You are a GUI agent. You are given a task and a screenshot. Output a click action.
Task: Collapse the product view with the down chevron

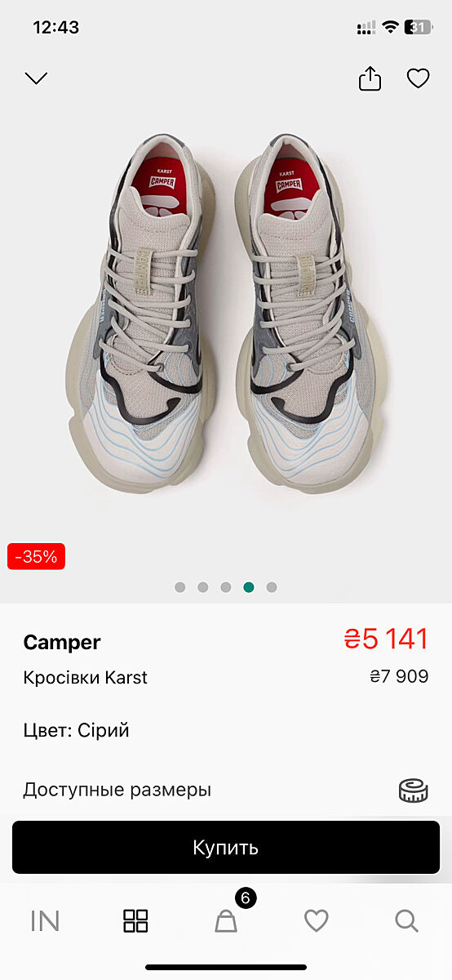(36, 78)
